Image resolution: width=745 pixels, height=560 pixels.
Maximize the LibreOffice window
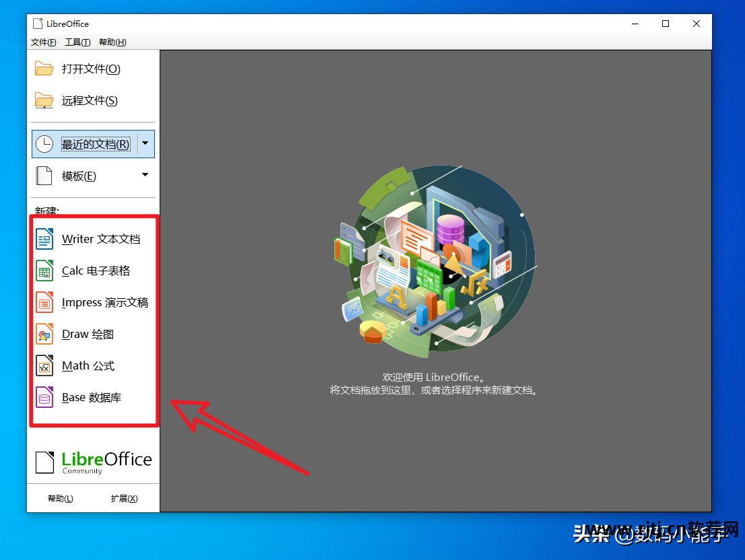click(x=666, y=24)
